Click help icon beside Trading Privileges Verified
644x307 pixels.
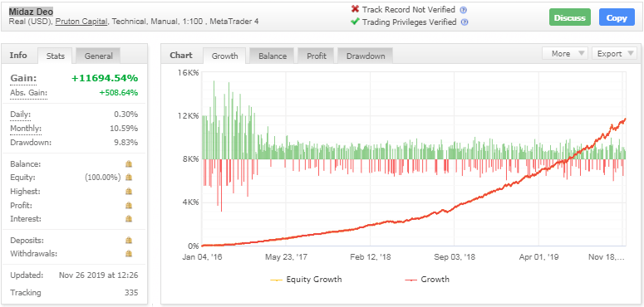[x=465, y=22]
